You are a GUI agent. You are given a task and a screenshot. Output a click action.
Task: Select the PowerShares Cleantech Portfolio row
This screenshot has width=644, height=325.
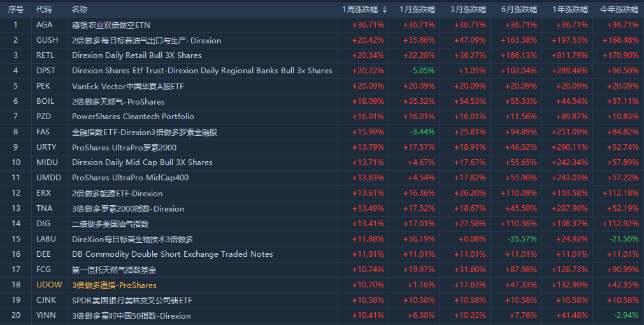click(x=133, y=117)
